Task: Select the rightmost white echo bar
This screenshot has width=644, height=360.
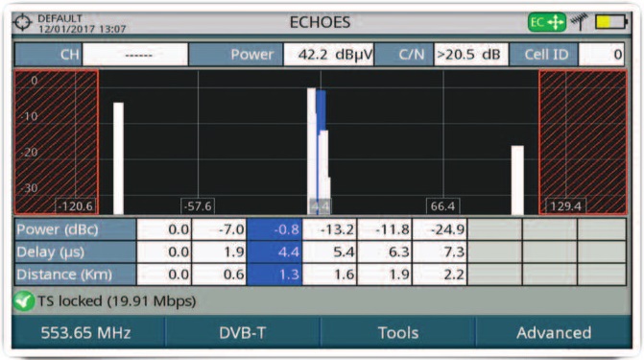Action: (517, 180)
